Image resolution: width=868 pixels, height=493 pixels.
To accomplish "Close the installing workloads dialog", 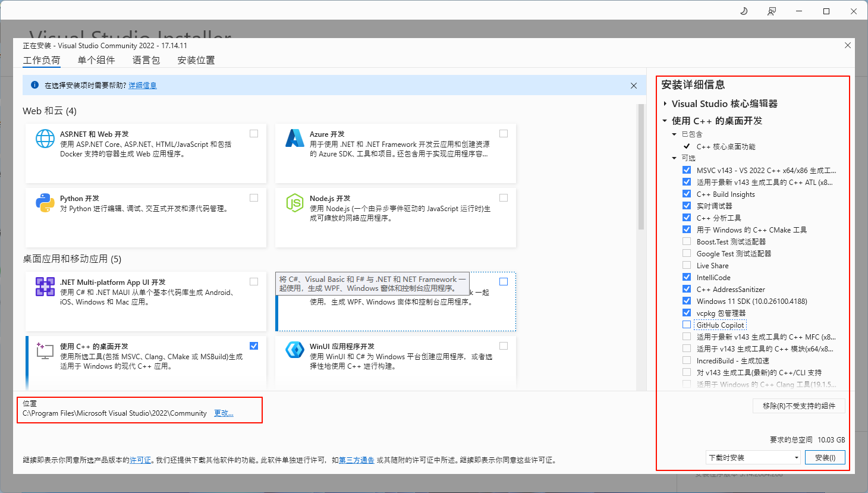I will (x=848, y=45).
